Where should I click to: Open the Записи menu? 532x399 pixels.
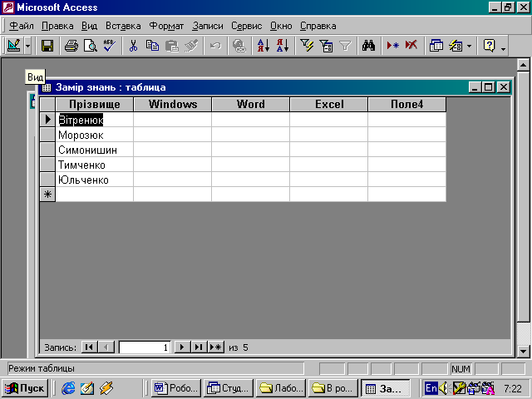[208, 26]
